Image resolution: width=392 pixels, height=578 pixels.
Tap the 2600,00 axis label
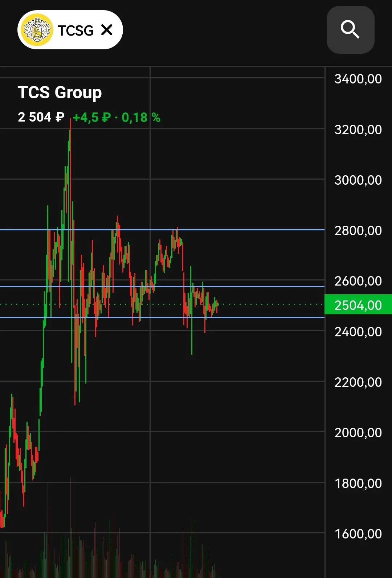click(358, 281)
